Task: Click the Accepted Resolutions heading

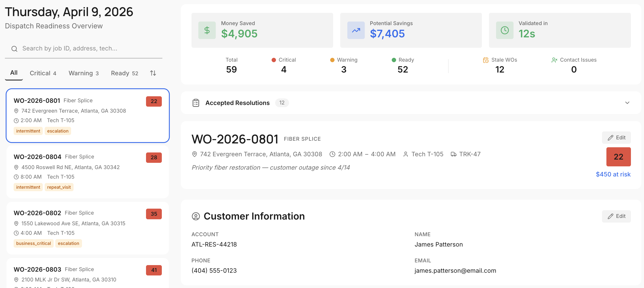Action: (238, 103)
